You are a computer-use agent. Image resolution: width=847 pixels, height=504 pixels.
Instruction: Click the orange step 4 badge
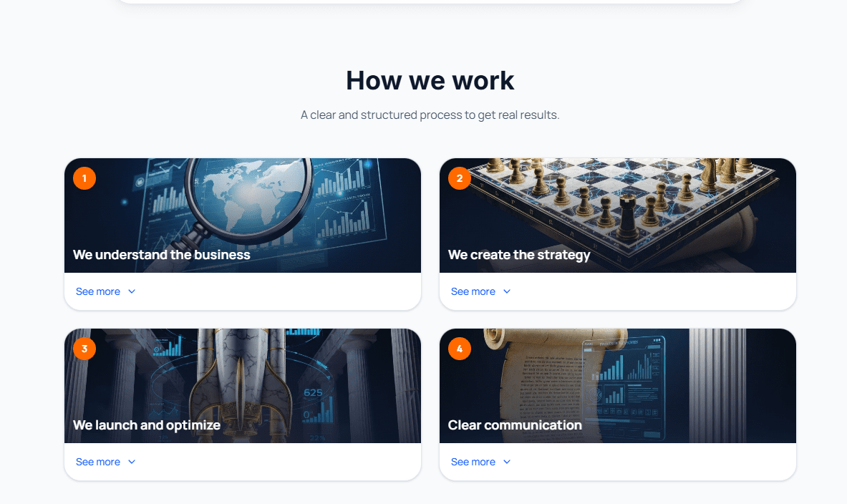pyautogui.click(x=460, y=349)
